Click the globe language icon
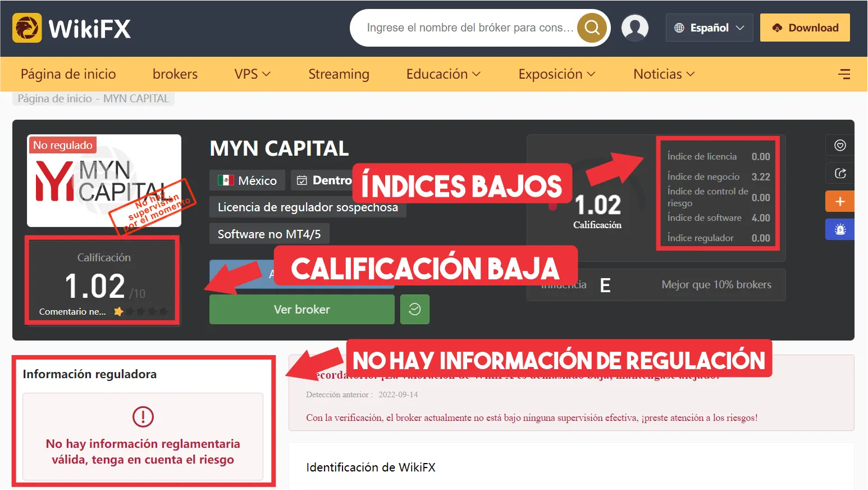This screenshot has width=868, height=490. click(x=679, y=28)
